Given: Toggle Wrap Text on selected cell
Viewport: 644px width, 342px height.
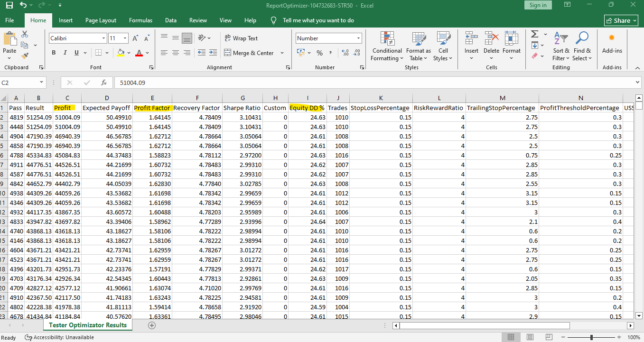Looking at the screenshot, I should click(241, 38).
